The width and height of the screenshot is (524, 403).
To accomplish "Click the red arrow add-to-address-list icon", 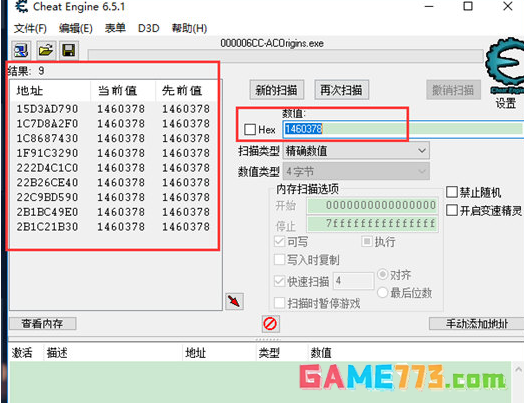I will click(234, 301).
